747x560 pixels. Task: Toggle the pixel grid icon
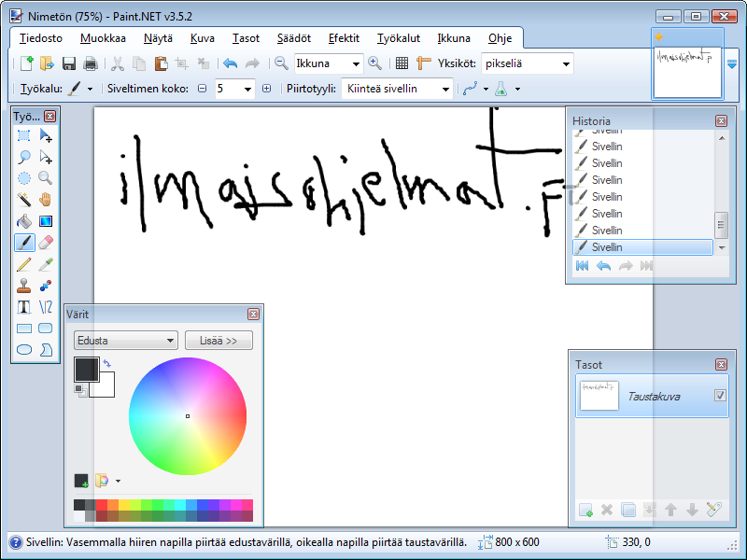[x=402, y=63]
